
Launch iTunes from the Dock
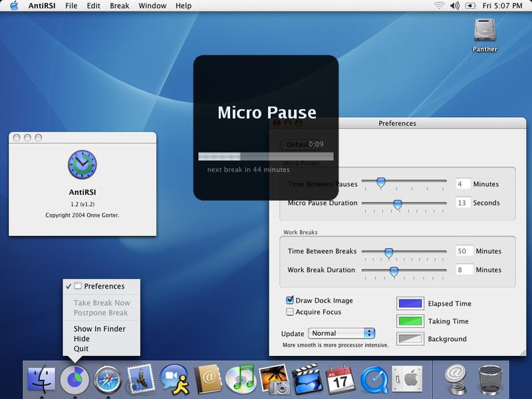241,379
